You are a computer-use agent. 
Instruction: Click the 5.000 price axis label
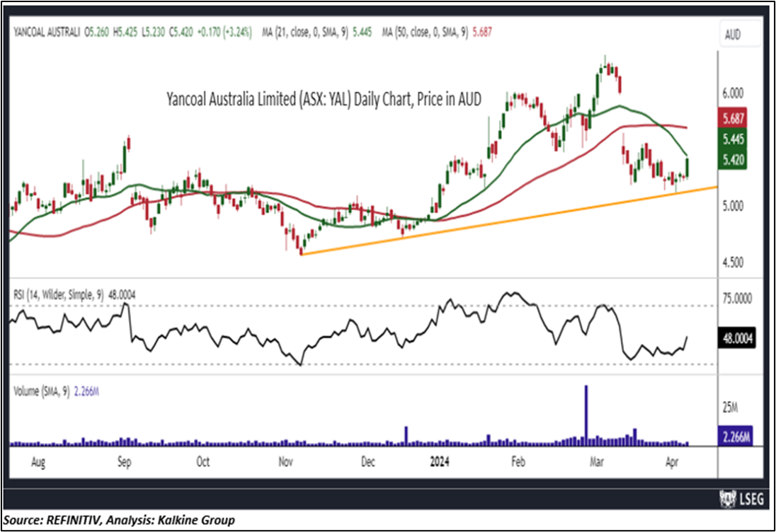point(734,206)
